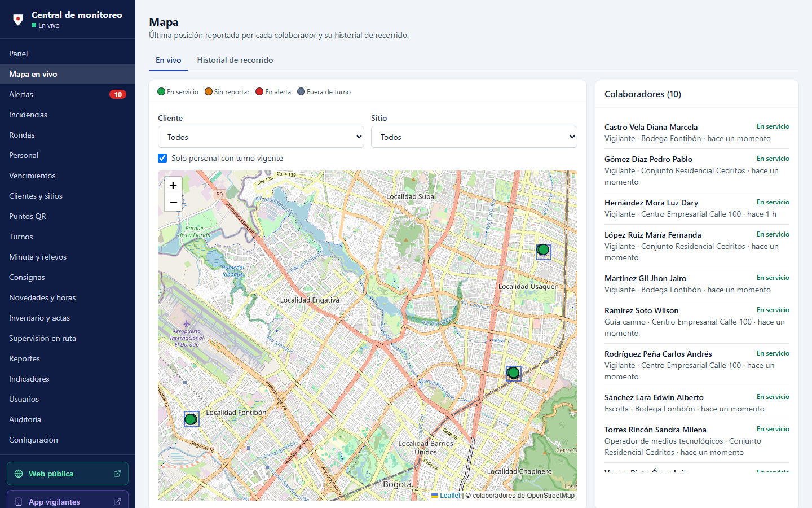The height and width of the screenshot is (508, 812).
Task: Click the external-link icon on App vigilantes
Action: point(117,502)
